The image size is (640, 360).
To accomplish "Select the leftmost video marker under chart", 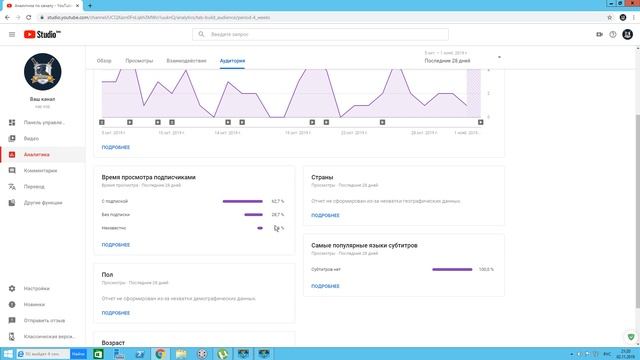I will coord(102,122).
